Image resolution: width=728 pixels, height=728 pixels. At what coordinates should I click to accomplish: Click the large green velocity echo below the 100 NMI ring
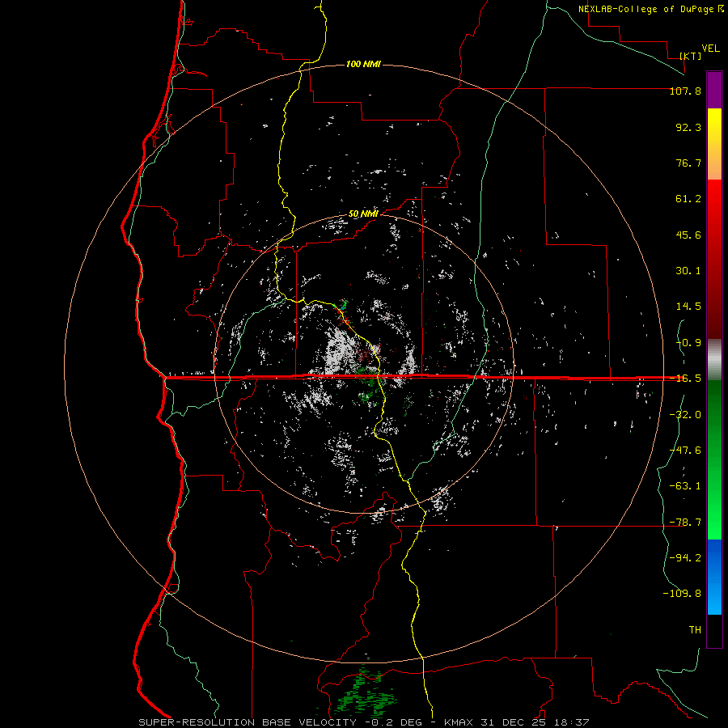click(366, 692)
